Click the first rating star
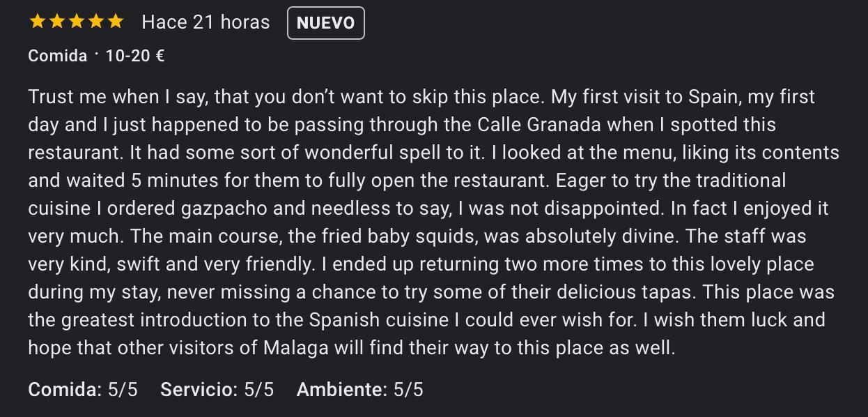 coord(38,22)
